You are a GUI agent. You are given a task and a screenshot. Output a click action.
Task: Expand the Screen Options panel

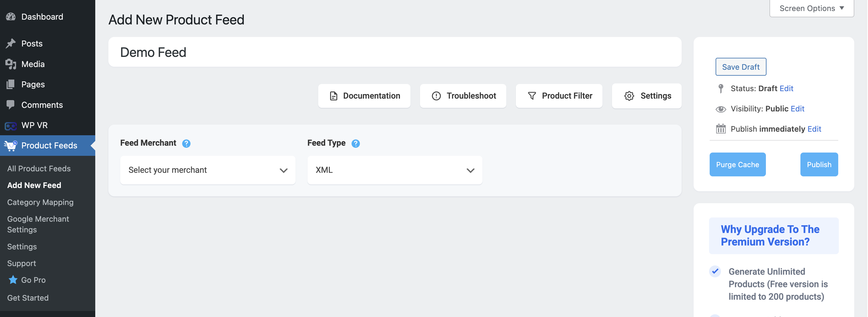[811, 8]
